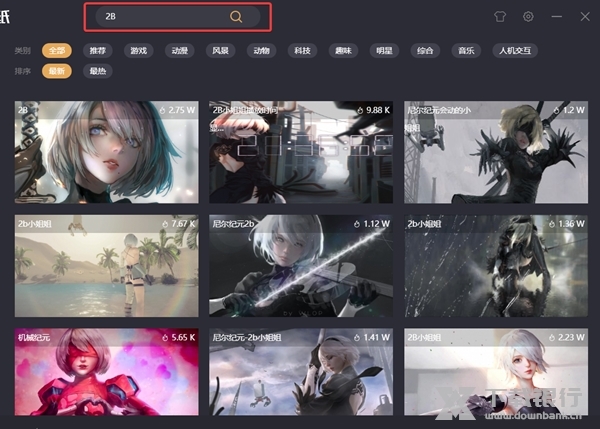Open the skin (shirt) icon
Image resolution: width=600 pixels, height=429 pixels.
point(500,16)
